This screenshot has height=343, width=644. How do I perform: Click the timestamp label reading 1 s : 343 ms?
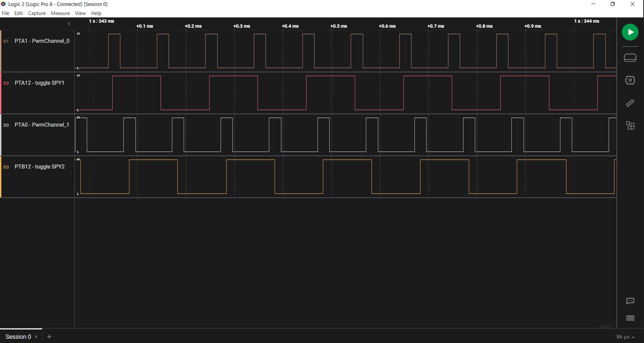(x=101, y=21)
